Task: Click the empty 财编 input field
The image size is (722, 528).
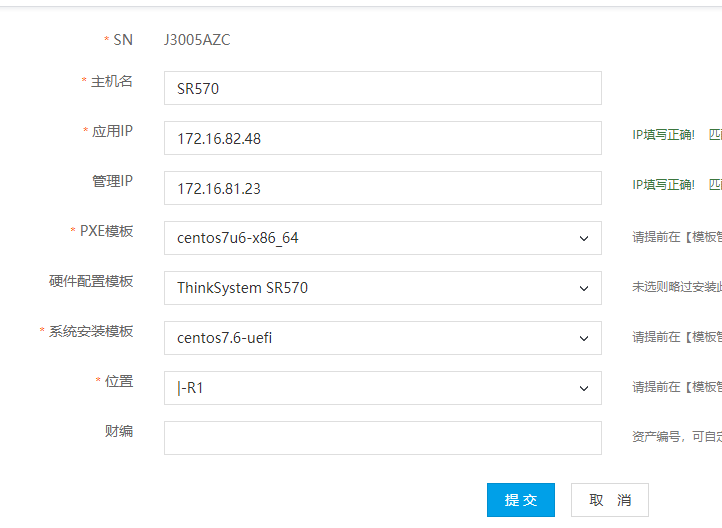Action: (383, 438)
